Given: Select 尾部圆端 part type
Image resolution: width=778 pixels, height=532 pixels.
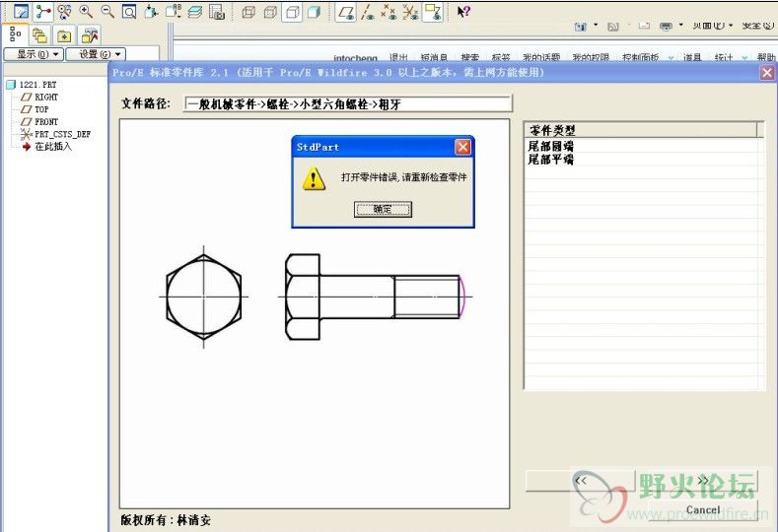Looking at the screenshot, I should point(551,146).
